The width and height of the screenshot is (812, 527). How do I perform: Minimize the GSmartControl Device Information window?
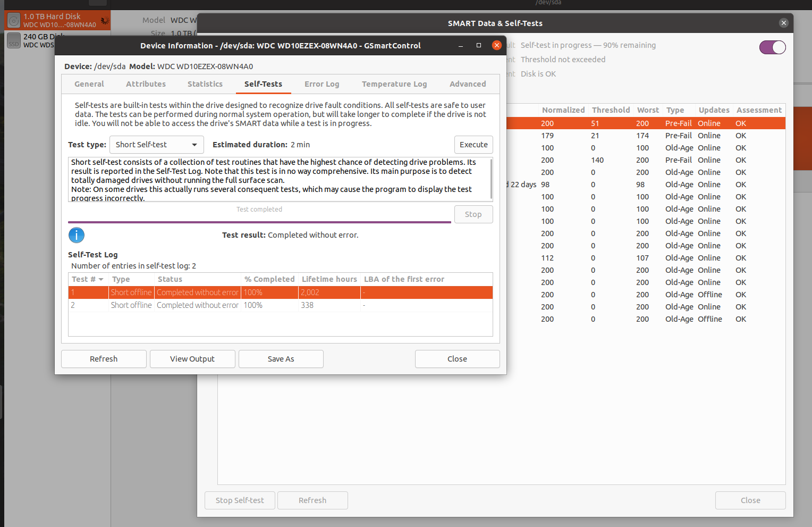pos(461,46)
